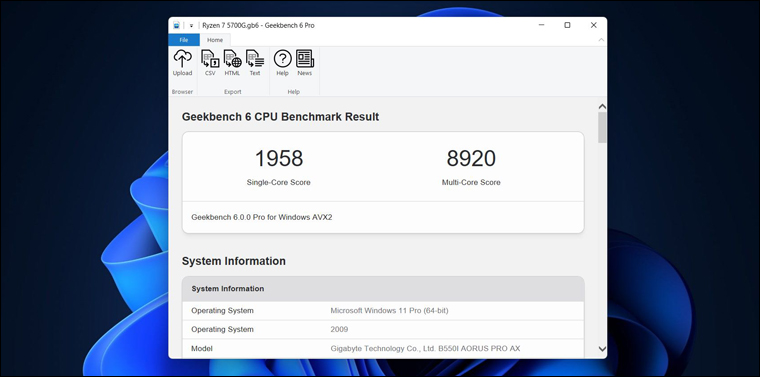This screenshot has height=377, width=760.
Task: Click the multi-core score 8920
Action: click(471, 158)
